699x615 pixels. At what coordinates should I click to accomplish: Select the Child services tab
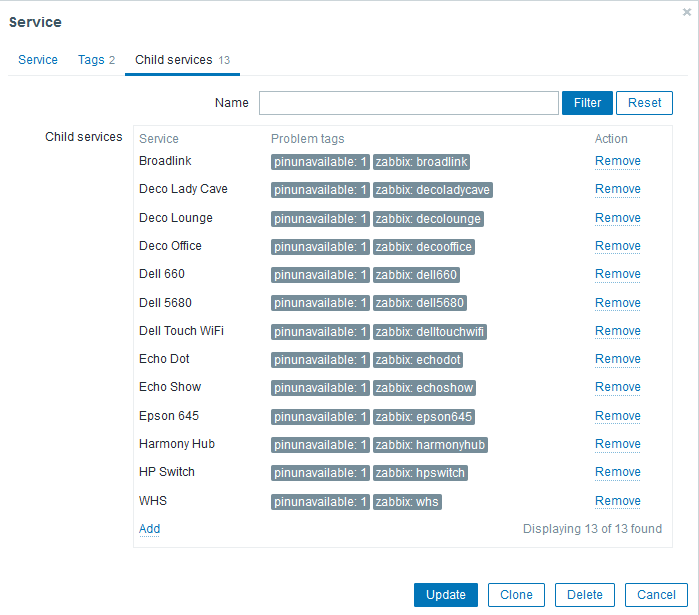(x=182, y=60)
